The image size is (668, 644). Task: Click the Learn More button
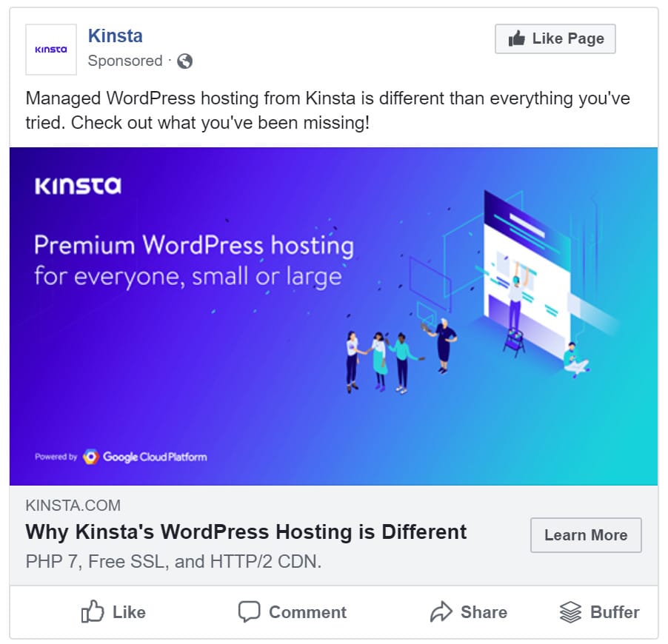click(586, 534)
